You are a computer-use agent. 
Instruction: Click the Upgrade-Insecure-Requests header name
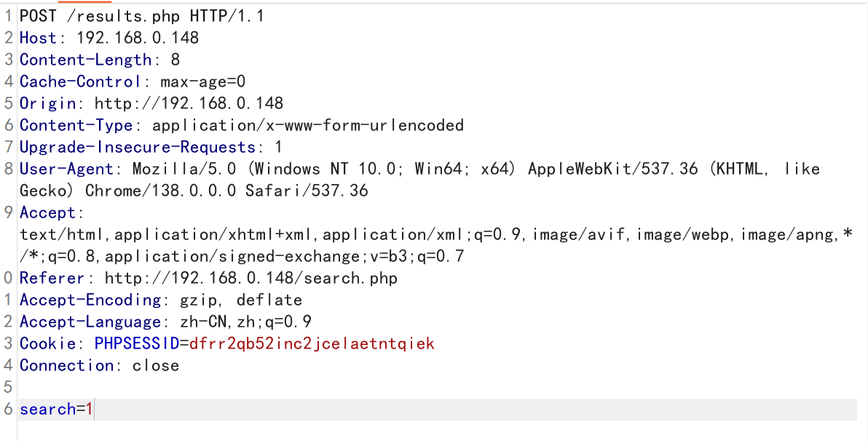[x=137, y=146]
